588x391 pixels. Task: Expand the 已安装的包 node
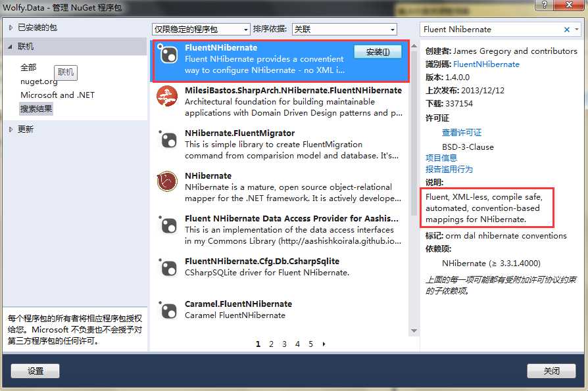[11, 28]
